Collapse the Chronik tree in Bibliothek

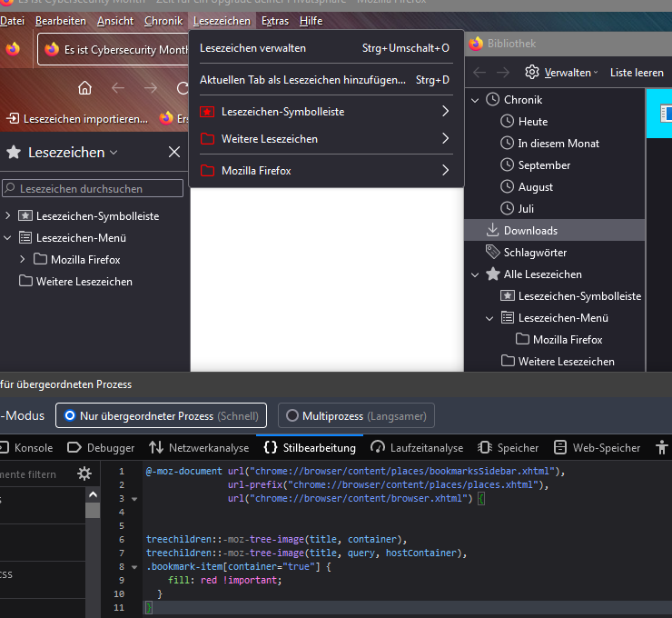pyautogui.click(x=473, y=100)
